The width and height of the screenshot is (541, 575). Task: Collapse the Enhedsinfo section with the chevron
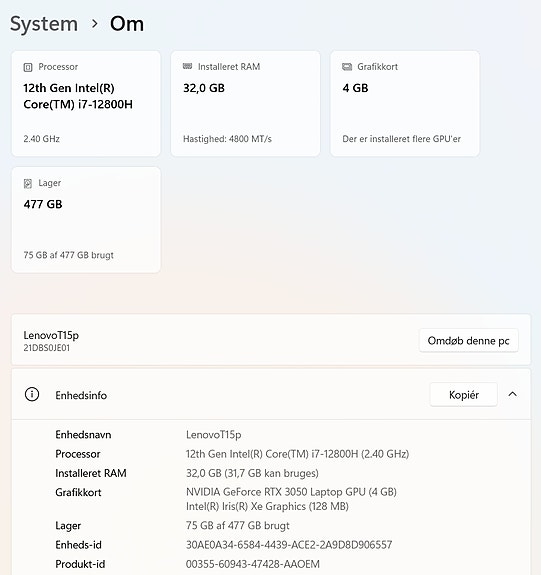pyautogui.click(x=512, y=394)
